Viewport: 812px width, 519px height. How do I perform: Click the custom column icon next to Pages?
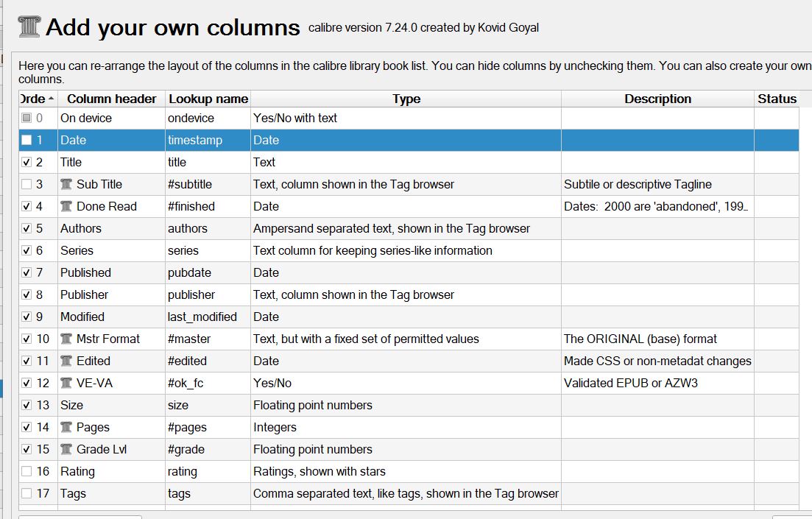(x=66, y=427)
